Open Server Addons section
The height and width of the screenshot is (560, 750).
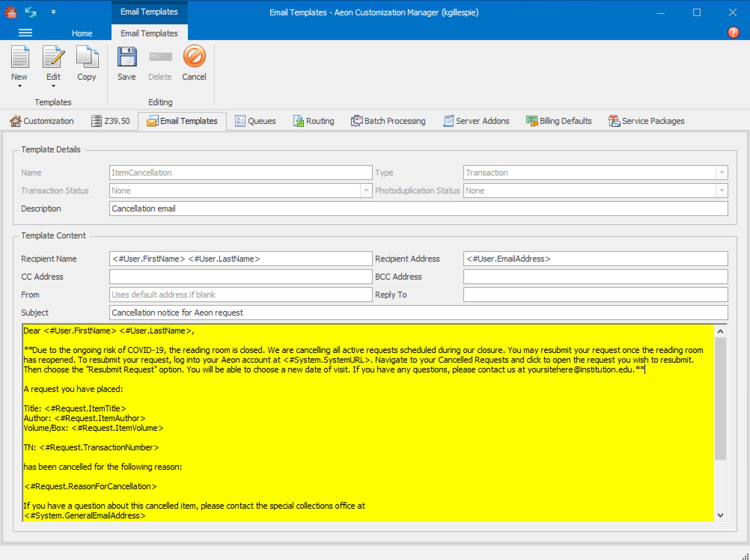pyautogui.click(x=476, y=121)
